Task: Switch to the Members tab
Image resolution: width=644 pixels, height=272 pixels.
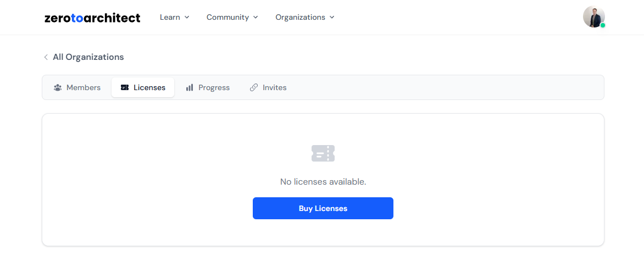Action: point(77,87)
